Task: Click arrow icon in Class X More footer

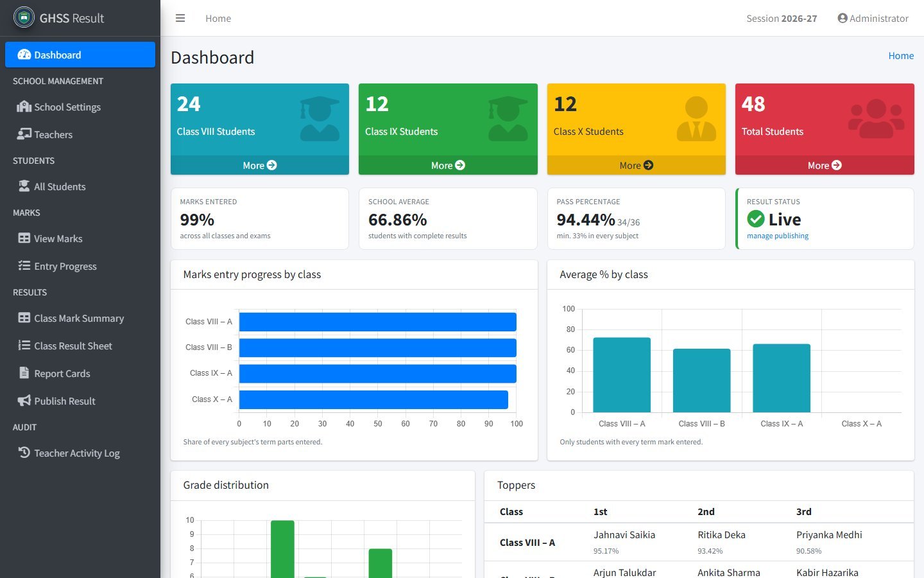Action: 649,165
